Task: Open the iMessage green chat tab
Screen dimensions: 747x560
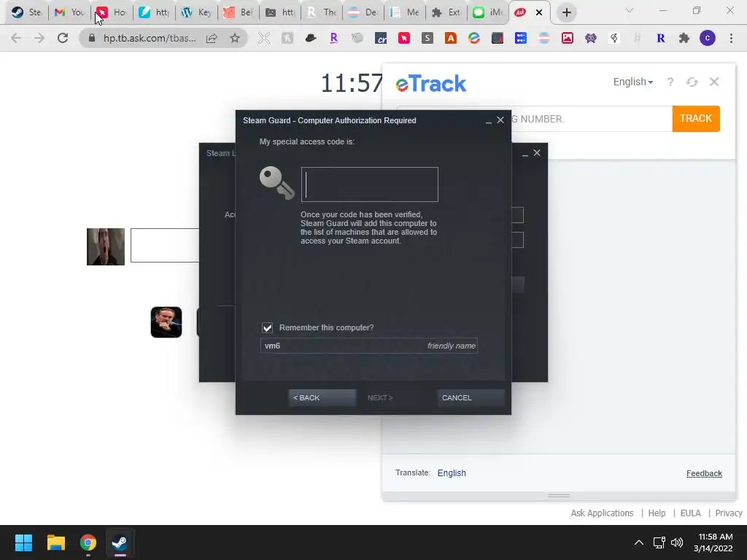Action: coord(488,12)
